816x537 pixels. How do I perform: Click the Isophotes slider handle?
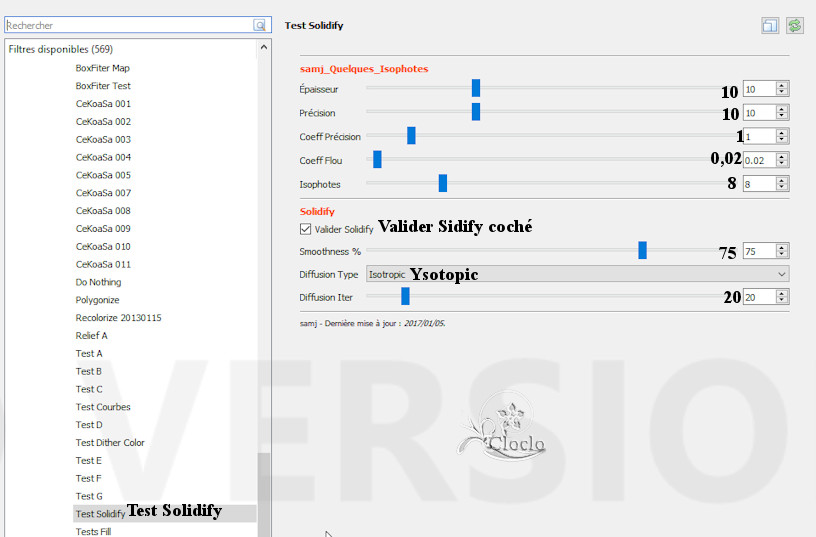[442, 183]
